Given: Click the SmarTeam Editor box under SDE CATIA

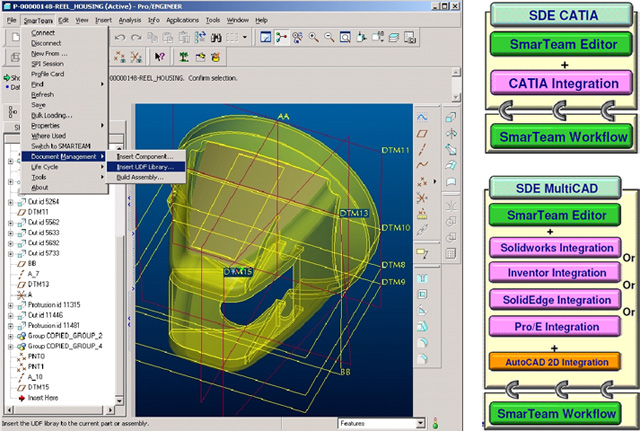Looking at the screenshot, I should (562, 44).
